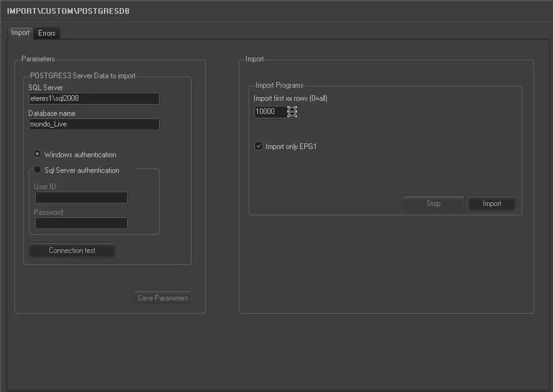Viewport: 553px width, 392px height.
Task: Click the Password text box
Action: pyautogui.click(x=81, y=223)
